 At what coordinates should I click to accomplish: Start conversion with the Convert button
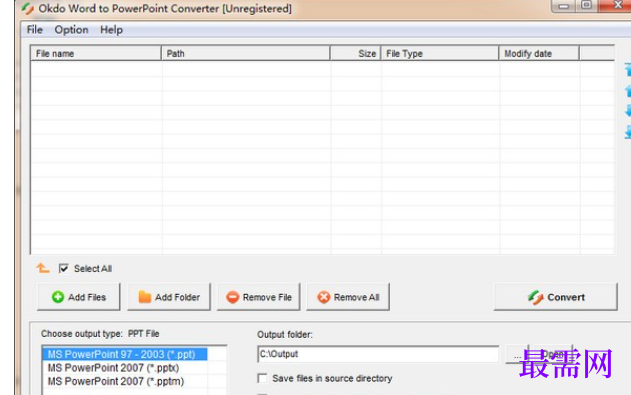coord(556,297)
